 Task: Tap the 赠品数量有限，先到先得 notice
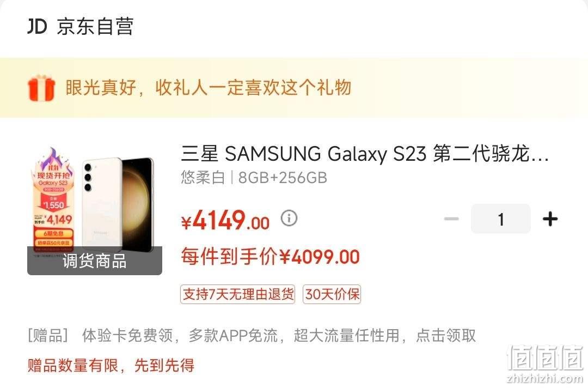coord(111,365)
